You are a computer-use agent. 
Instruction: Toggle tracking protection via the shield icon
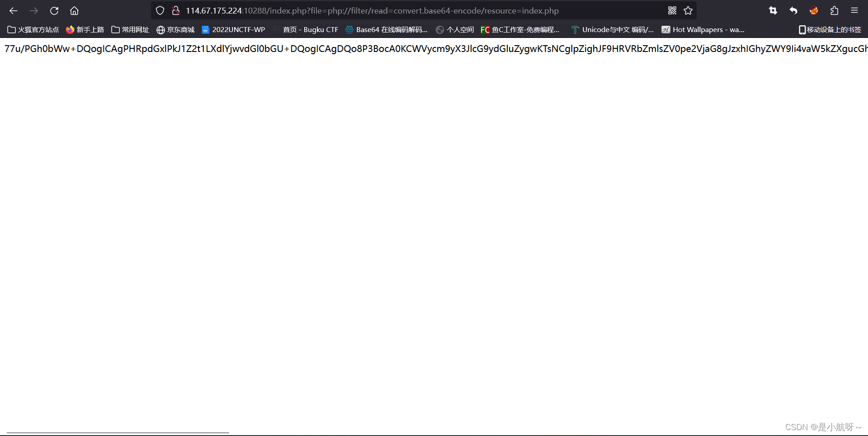pos(160,10)
